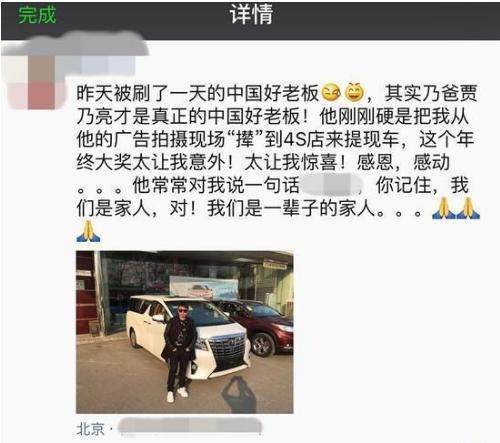The image size is (500, 443).
Task: Open the attached car photo
Action: [185, 332]
